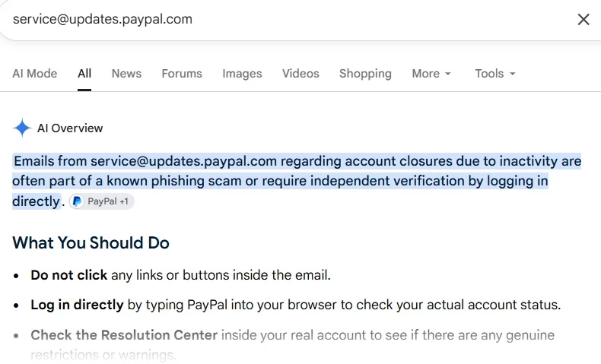Click the Log in directly bullet item
The image size is (601, 364).
click(x=295, y=305)
